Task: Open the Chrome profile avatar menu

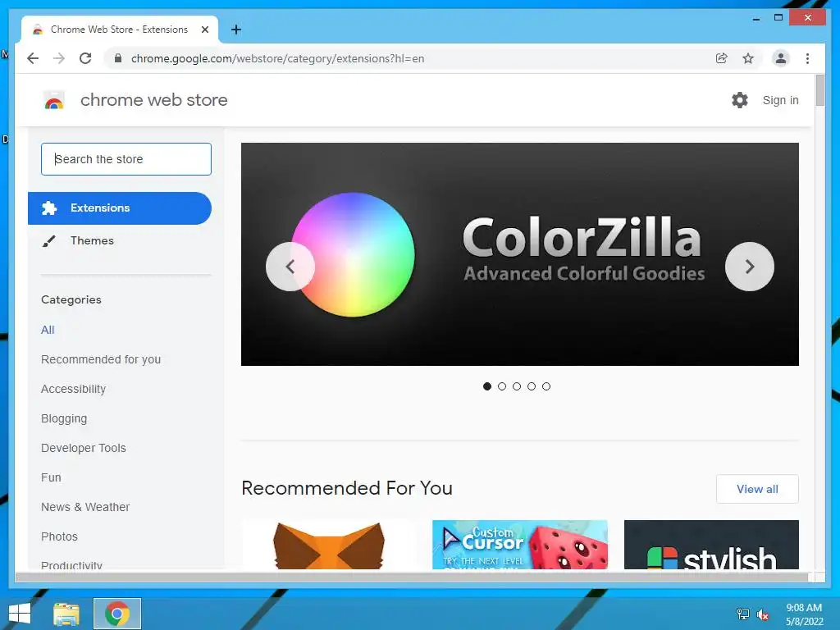Action: (781, 58)
